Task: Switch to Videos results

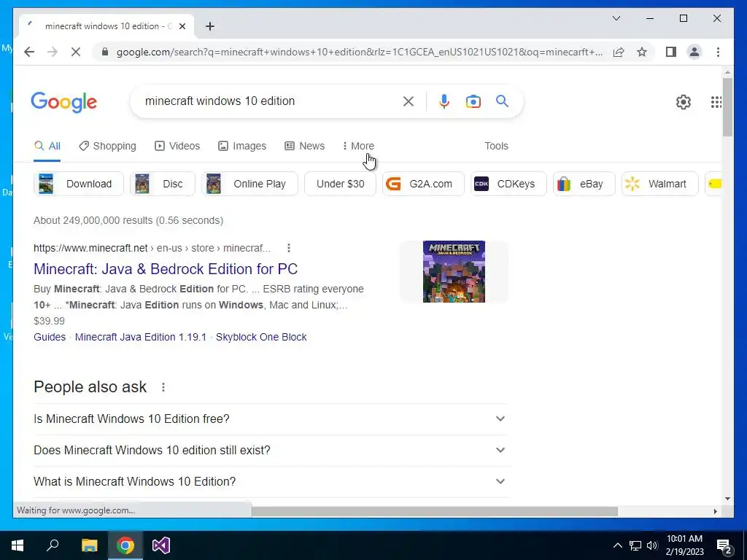Action: pos(177,146)
